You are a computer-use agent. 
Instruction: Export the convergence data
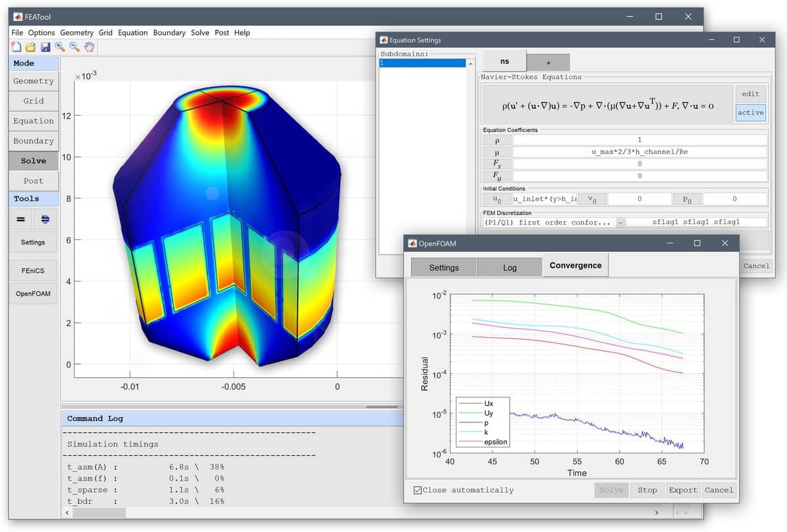pos(683,489)
